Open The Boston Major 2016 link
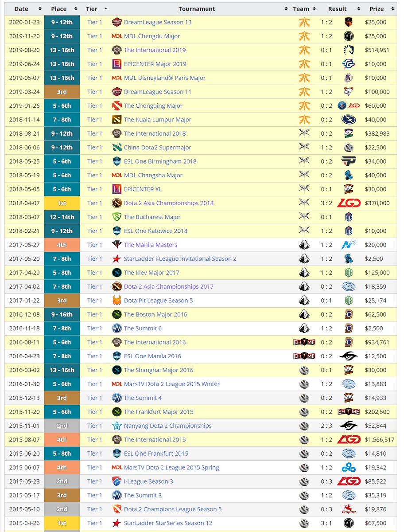 click(x=155, y=314)
